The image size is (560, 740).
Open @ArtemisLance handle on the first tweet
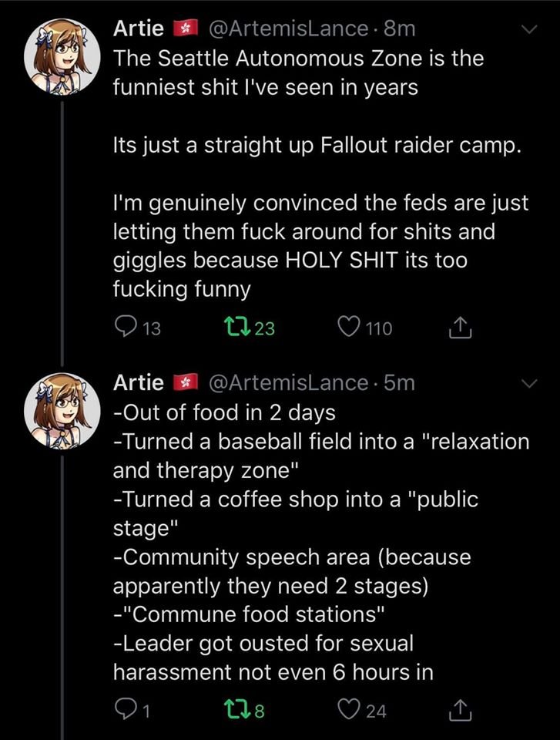pyautogui.click(x=289, y=29)
